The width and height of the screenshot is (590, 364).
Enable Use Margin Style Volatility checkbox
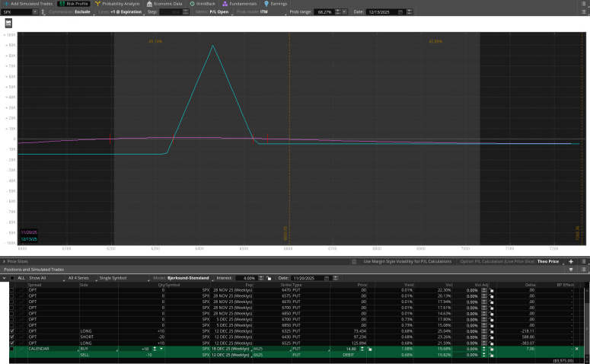356,261
